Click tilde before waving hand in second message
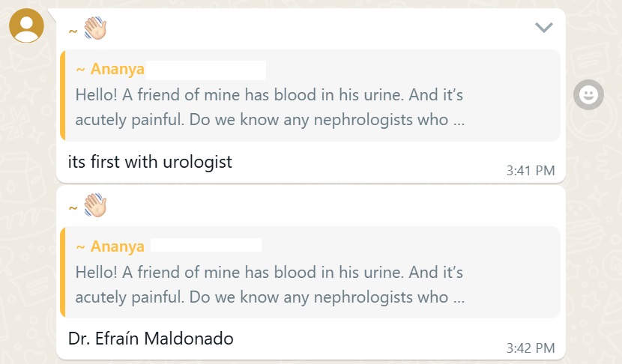The width and height of the screenshot is (622, 364). pos(73,208)
